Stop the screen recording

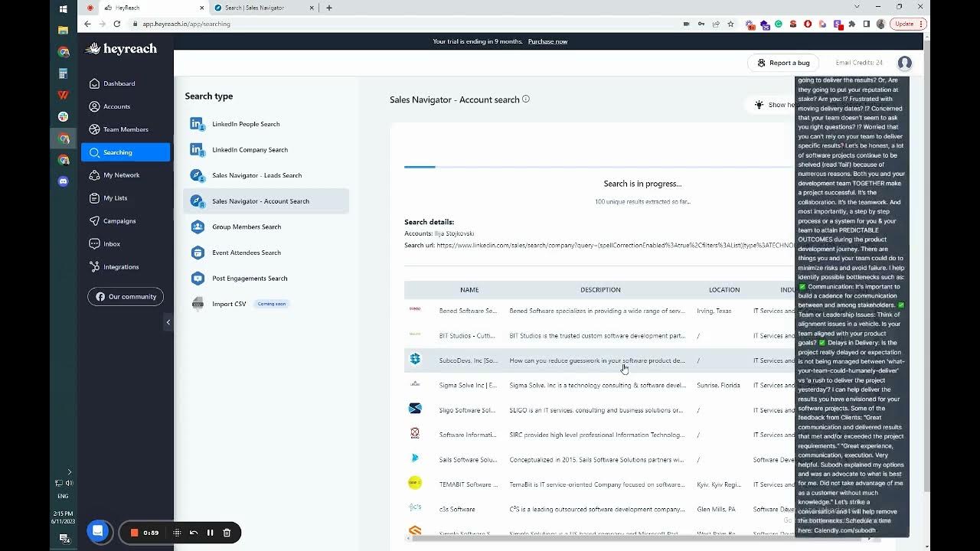[134, 533]
